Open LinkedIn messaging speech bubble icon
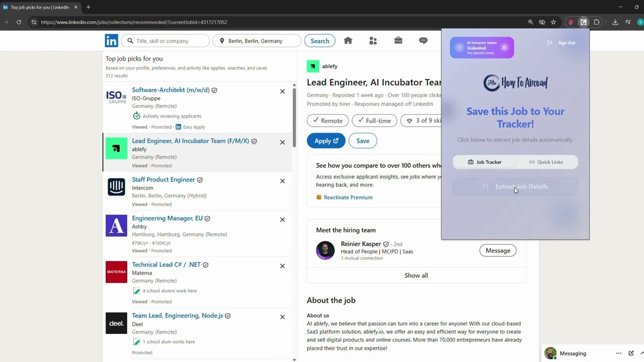Image resolution: width=644 pixels, height=362 pixels. click(x=423, y=40)
